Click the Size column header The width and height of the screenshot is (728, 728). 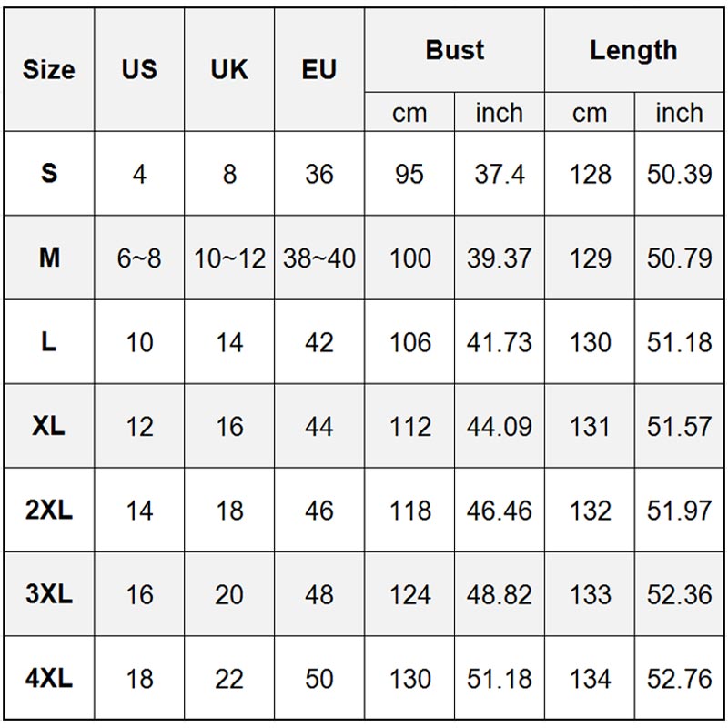coord(49,69)
